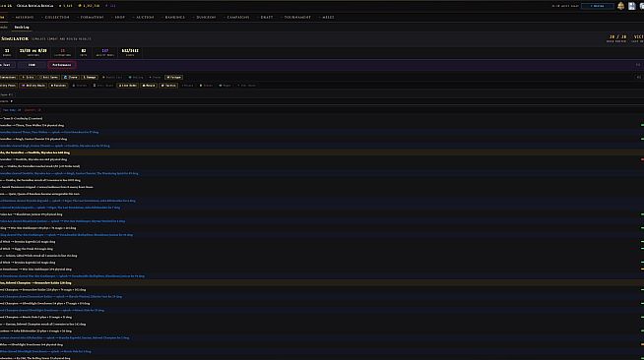Toggle the Tactics log filter chip
Image resolution: width=644 pixels, height=360 pixels.
[168, 86]
